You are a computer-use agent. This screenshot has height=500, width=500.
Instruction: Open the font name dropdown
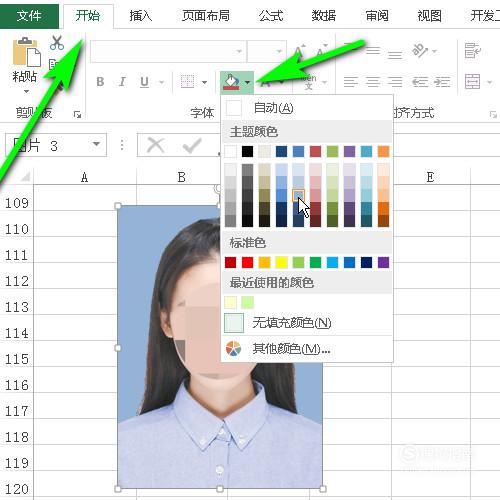point(239,51)
